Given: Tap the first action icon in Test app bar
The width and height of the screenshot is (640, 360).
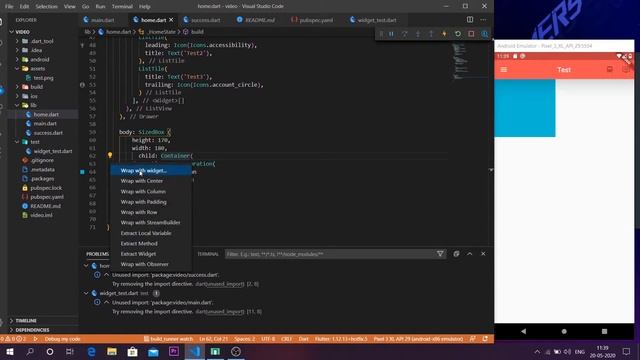Looking at the screenshot, I should click(609, 70).
